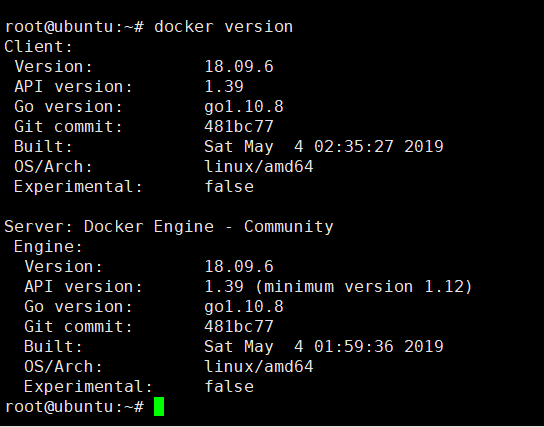Click the bottom root@ubuntu prompt
This screenshot has width=544, height=427.
pos(74,407)
